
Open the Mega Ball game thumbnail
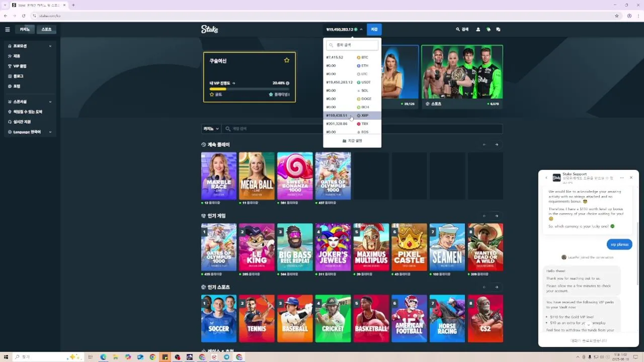tap(257, 176)
